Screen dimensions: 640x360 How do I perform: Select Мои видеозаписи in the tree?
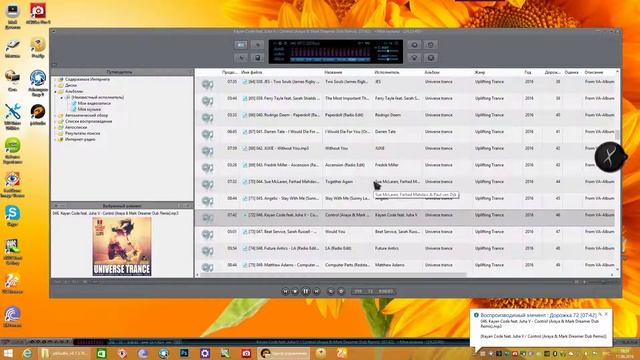(94, 104)
